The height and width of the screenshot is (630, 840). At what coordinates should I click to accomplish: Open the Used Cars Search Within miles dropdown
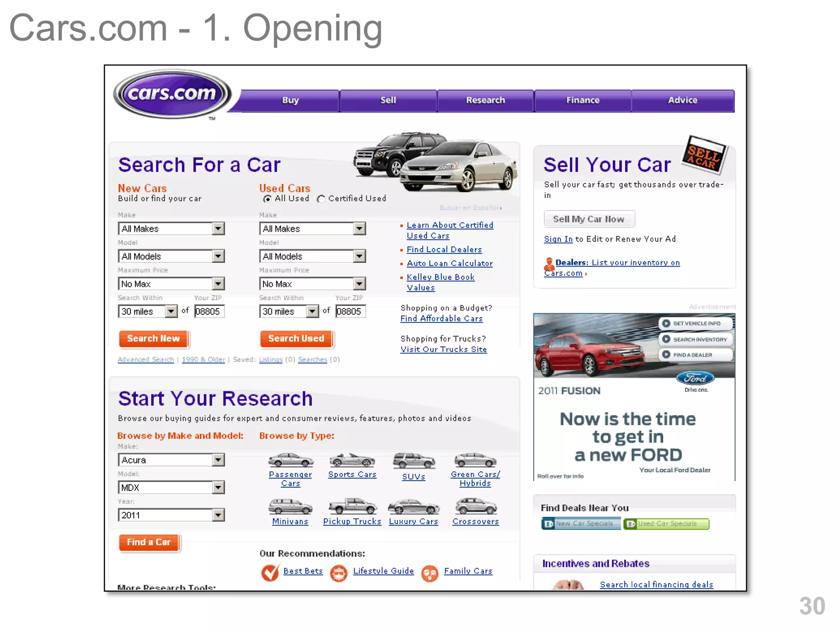289,311
